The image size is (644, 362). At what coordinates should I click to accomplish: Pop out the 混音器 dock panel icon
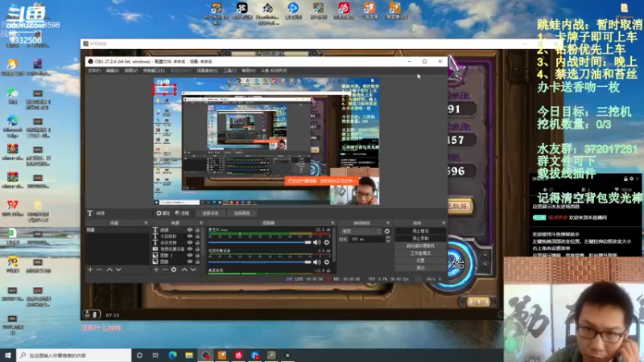pos(332,223)
